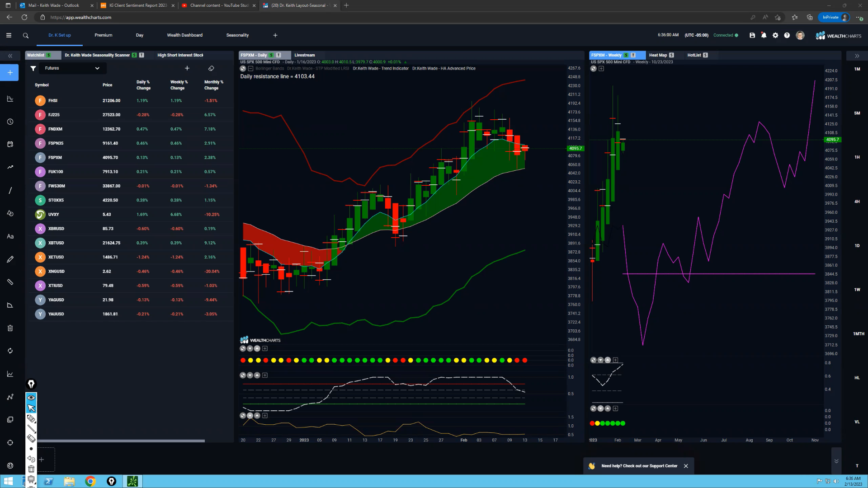Image resolution: width=868 pixels, height=488 pixels.
Task: Click the watchlist filter funnel icon
Action: (33, 68)
